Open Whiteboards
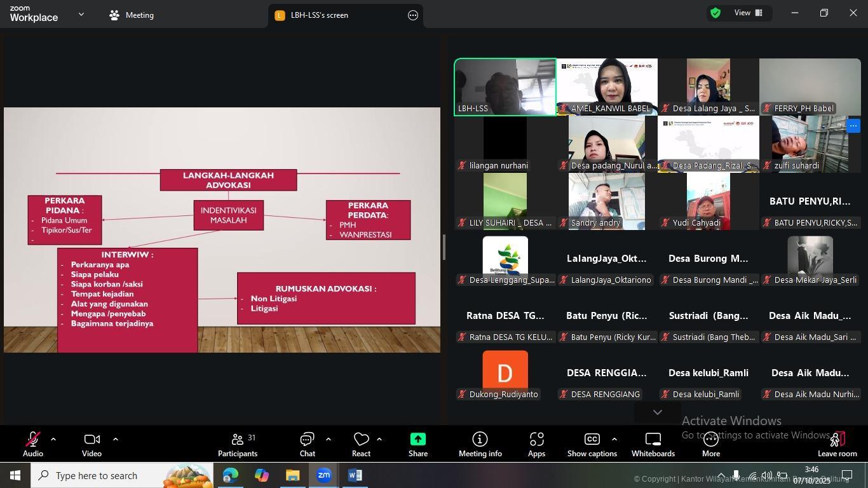 click(653, 445)
